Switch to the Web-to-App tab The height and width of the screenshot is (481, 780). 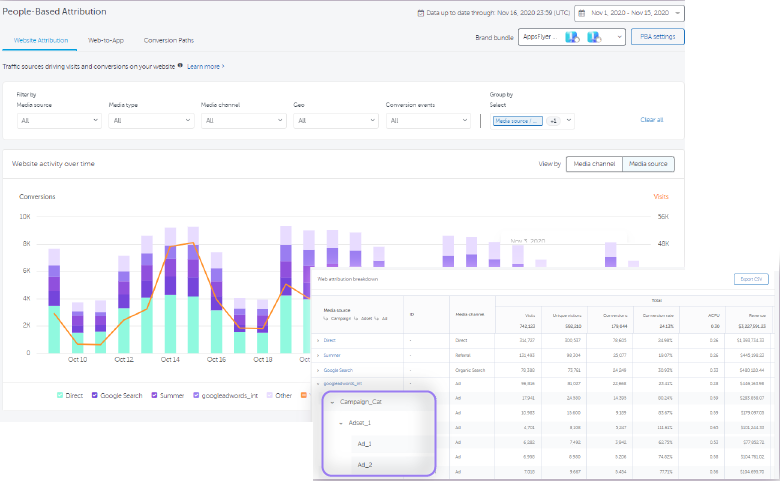(x=107, y=41)
